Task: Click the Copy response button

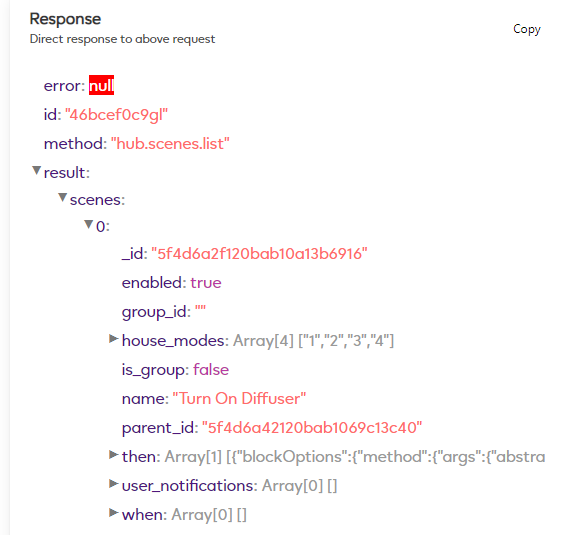Action: (526, 29)
